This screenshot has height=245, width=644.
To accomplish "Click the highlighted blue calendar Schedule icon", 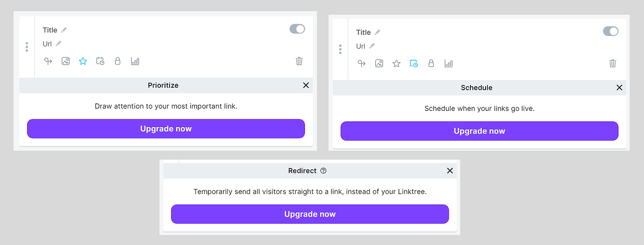I will click(x=414, y=64).
